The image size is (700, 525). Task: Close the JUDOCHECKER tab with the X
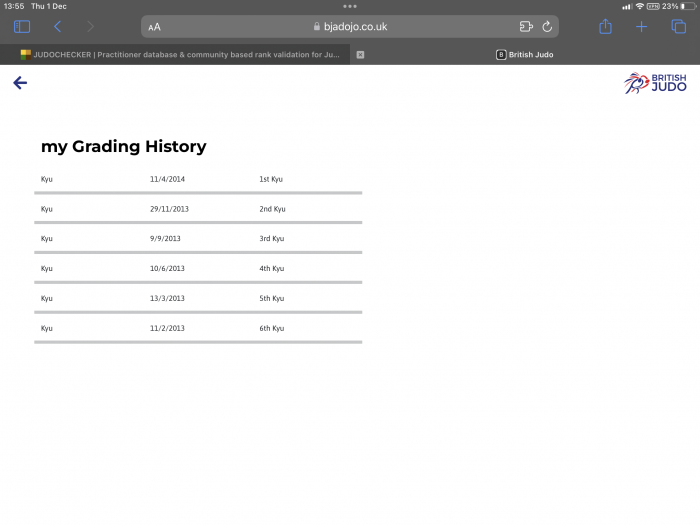tap(360, 54)
